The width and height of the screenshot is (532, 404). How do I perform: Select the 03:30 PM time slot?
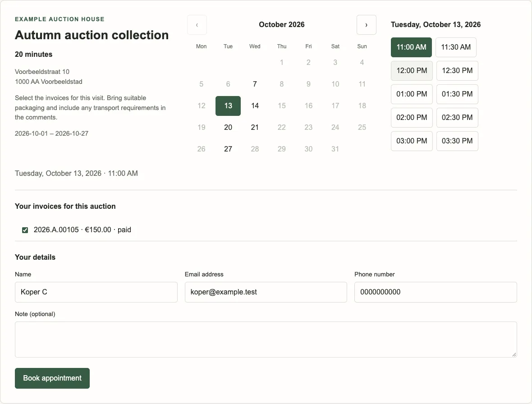coord(457,141)
